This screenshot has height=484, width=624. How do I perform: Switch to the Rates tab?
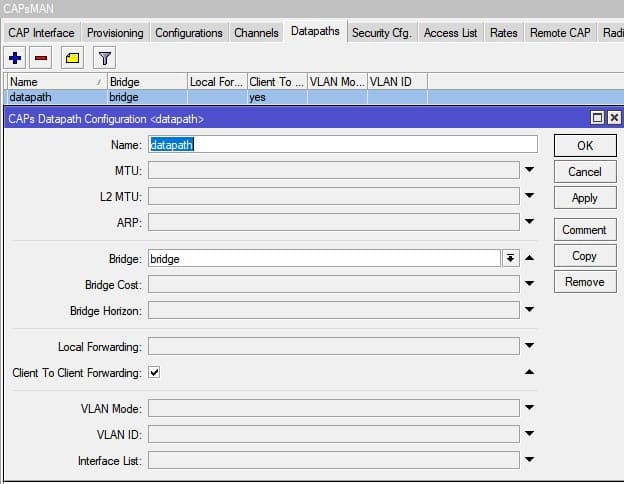tap(504, 33)
